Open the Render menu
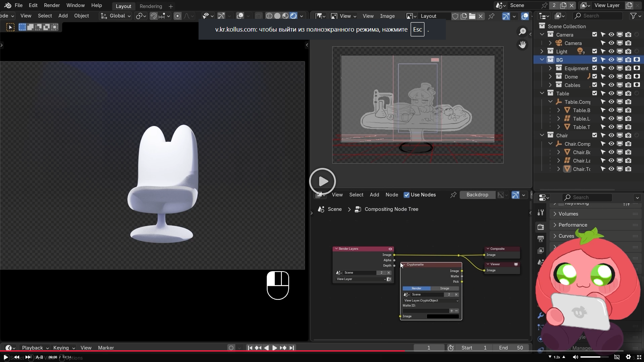This screenshot has width=644, height=362. (52, 5)
